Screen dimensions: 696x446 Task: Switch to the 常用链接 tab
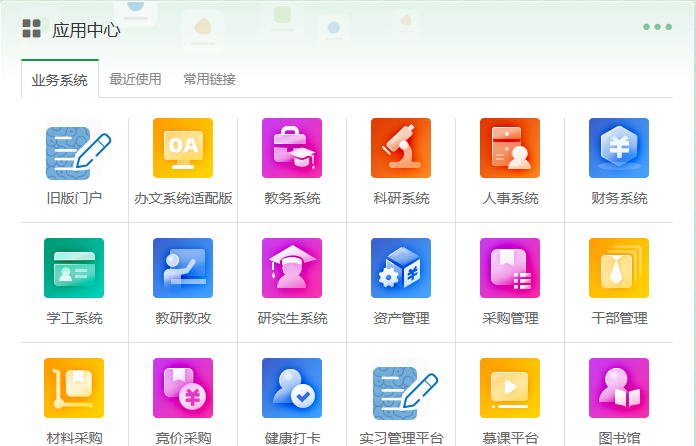pos(209,79)
